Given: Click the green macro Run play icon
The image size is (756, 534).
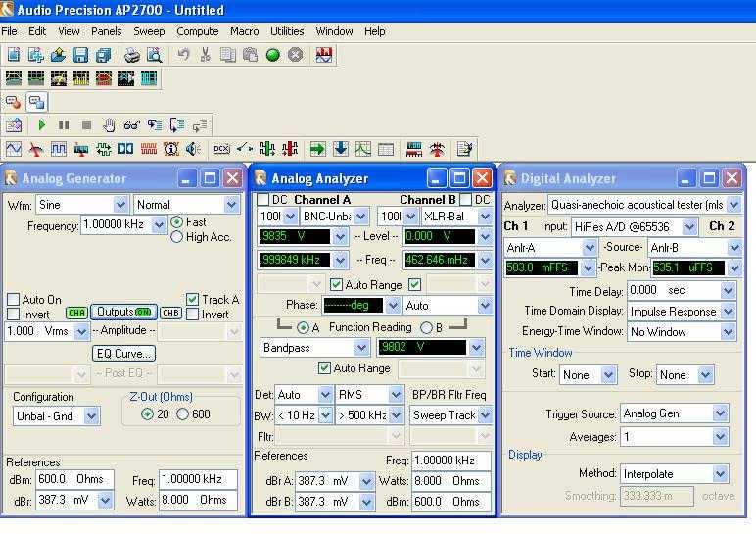Looking at the screenshot, I should 41,125.
